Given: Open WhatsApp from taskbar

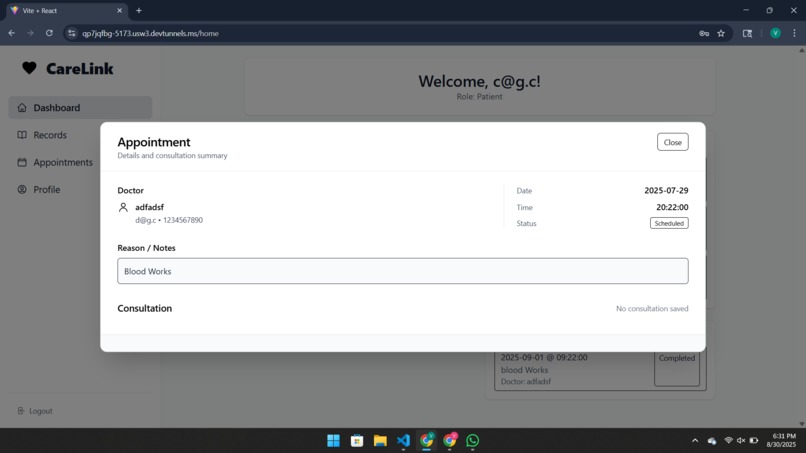Looking at the screenshot, I should pos(473,441).
